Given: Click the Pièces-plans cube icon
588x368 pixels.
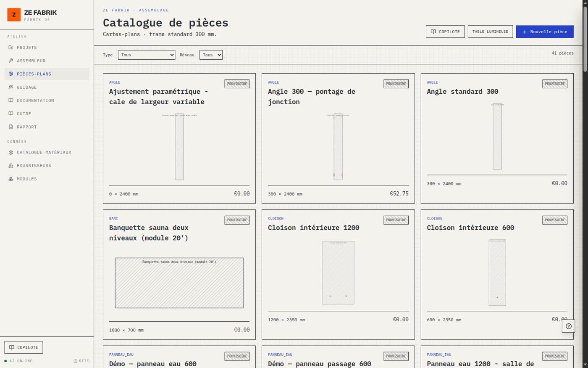Looking at the screenshot, I should click(11, 74).
